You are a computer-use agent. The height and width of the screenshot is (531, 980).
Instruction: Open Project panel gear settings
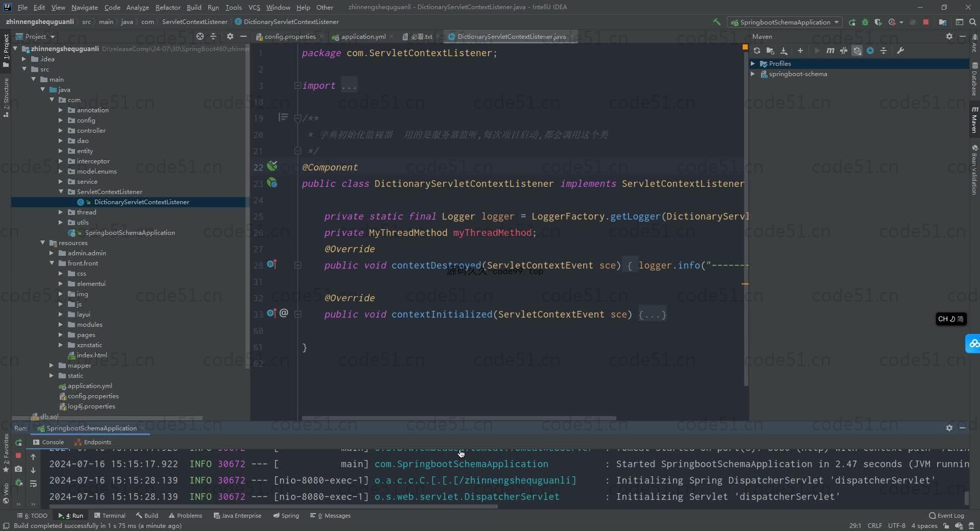point(230,36)
